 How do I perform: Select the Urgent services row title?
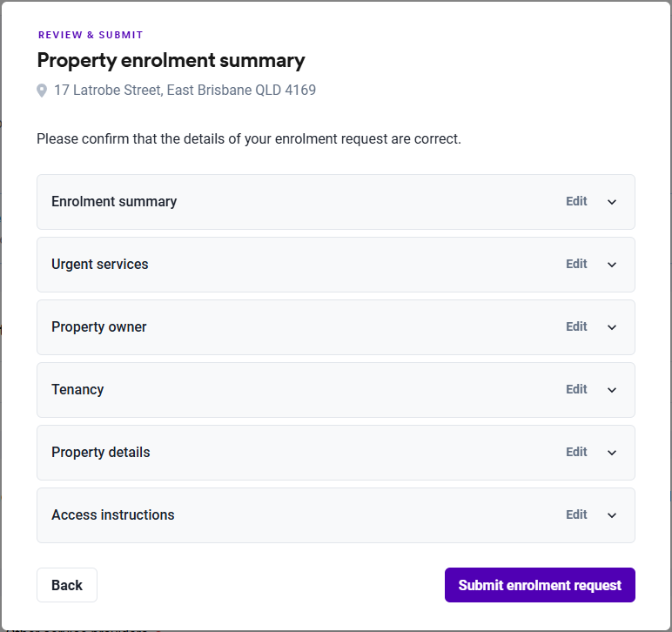click(100, 264)
